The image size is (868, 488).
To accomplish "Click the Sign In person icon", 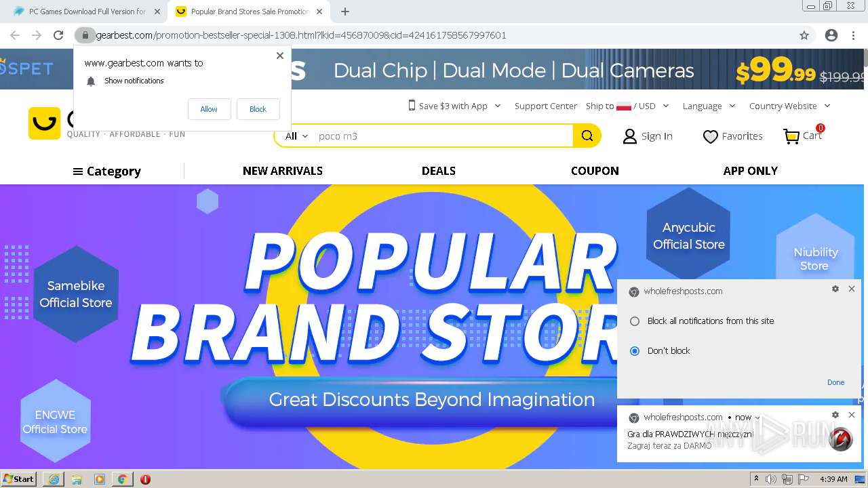I will [630, 136].
